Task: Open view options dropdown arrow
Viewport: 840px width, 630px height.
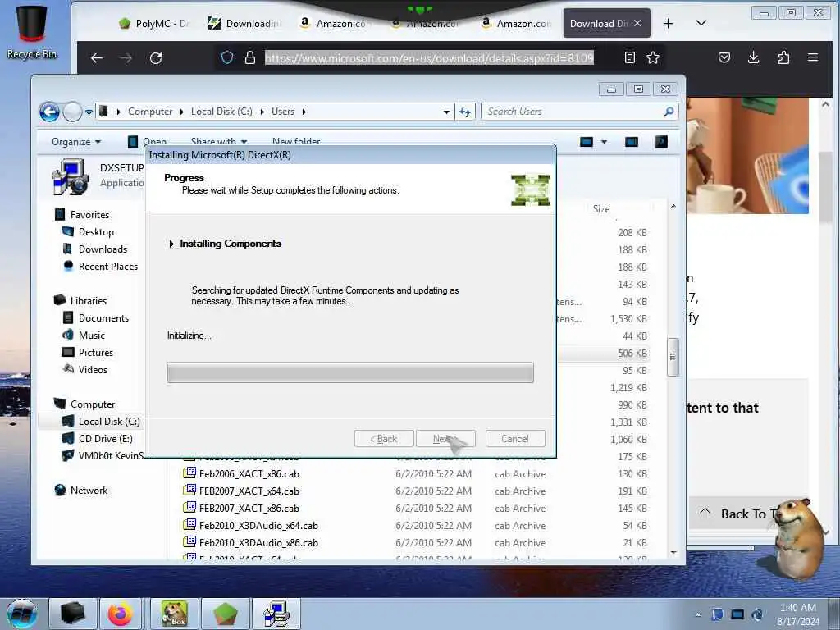Action: click(604, 142)
